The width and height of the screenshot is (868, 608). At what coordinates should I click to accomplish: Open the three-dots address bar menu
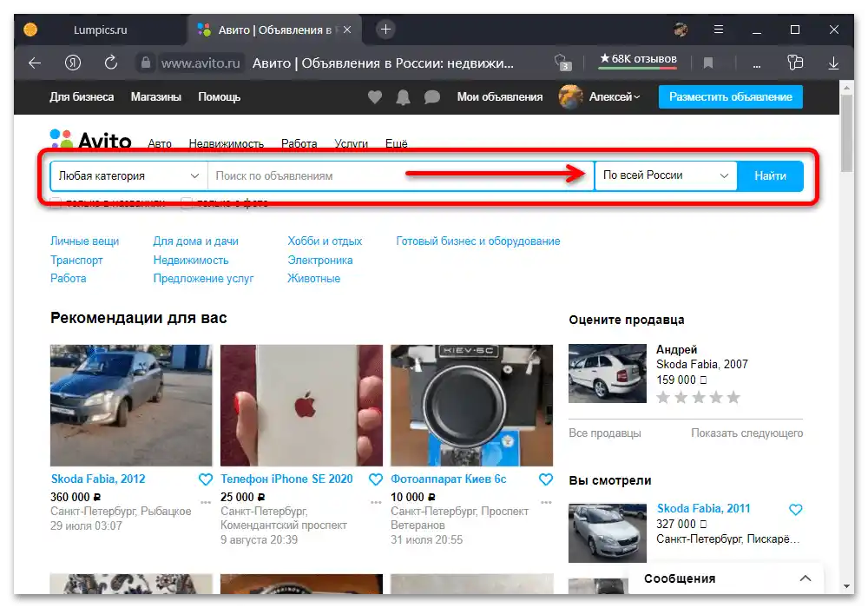(756, 65)
